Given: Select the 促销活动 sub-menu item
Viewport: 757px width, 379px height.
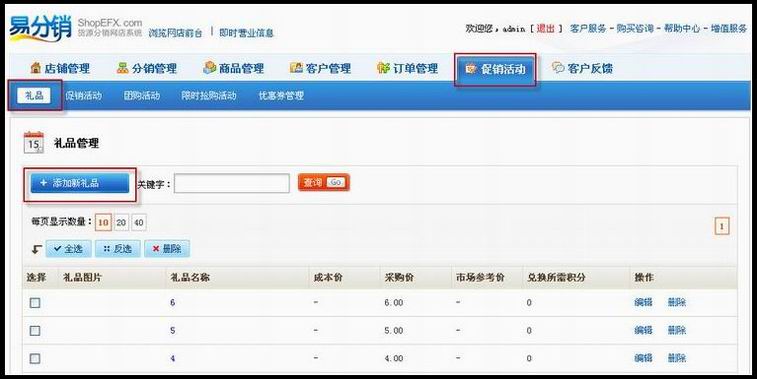Looking at the screenshot, I should tap(84, 96).
